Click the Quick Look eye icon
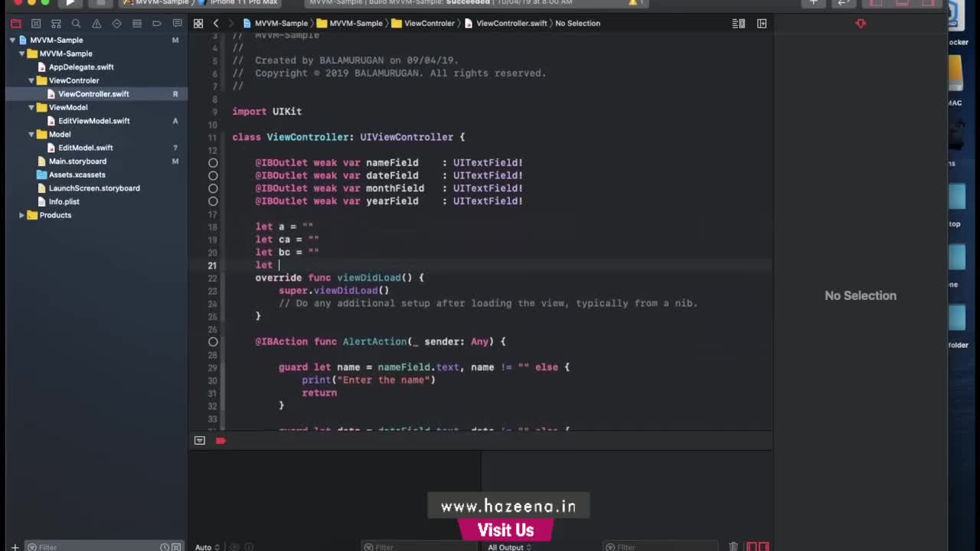The height and width of the screenshot is (551, 980). coord(236,546)
